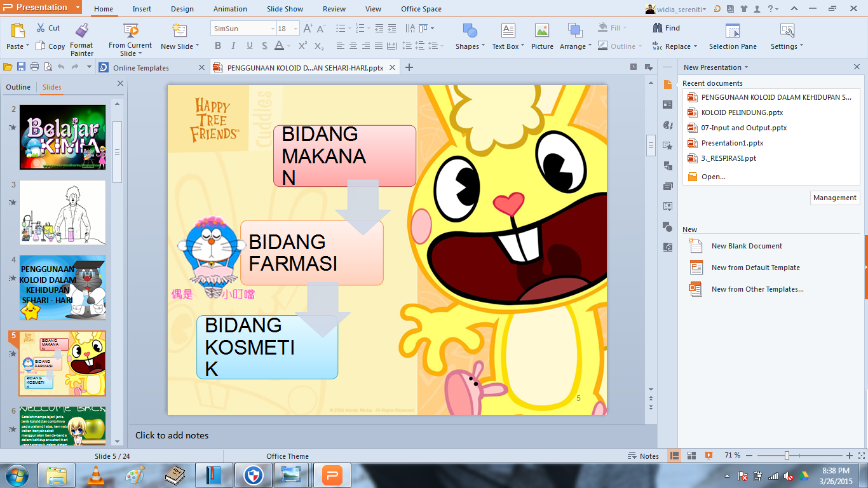This screenshot has height=488, width=868.
Task: Toggle Underline formatting
Action: (x=249, y=46)
